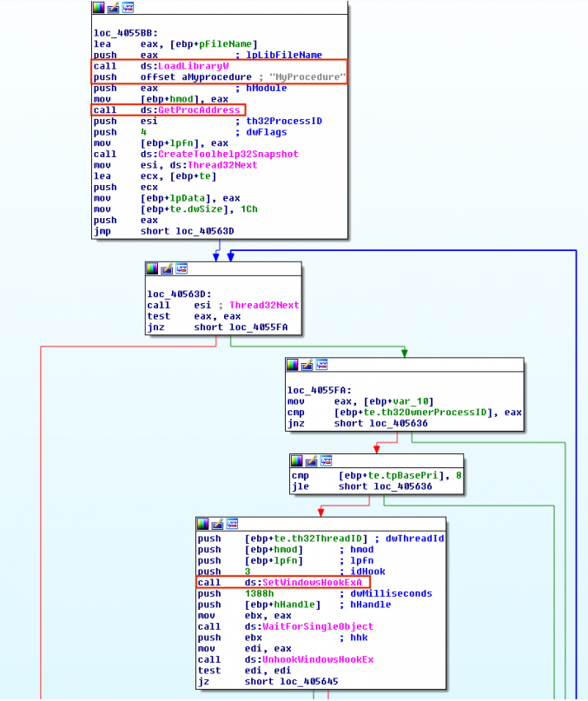Select the loc_40563D label

[179, 294]
